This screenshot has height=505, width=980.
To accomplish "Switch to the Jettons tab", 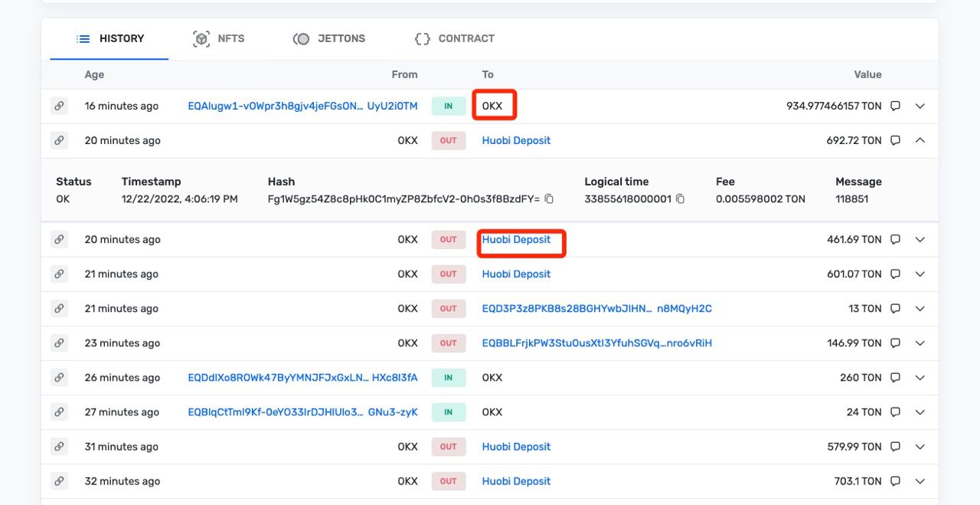I will [329, 38].
